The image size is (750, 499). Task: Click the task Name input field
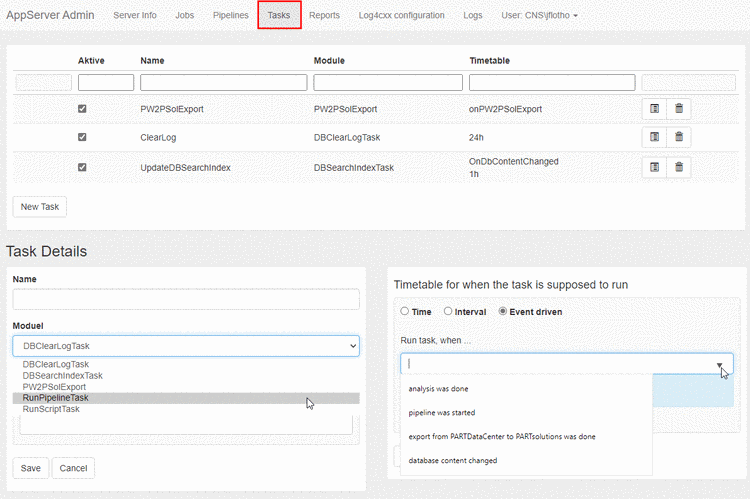click(186, 300)
